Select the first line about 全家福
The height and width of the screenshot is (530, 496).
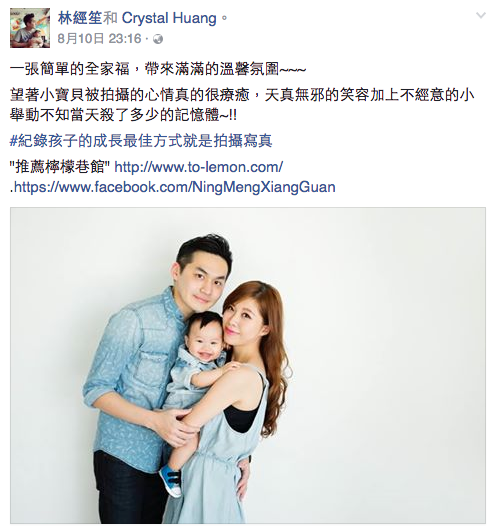click(158, 69)
